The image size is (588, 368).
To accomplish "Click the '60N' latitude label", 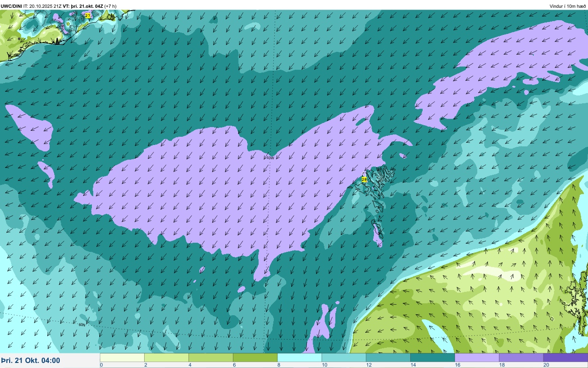I will (x=82, y=324).
